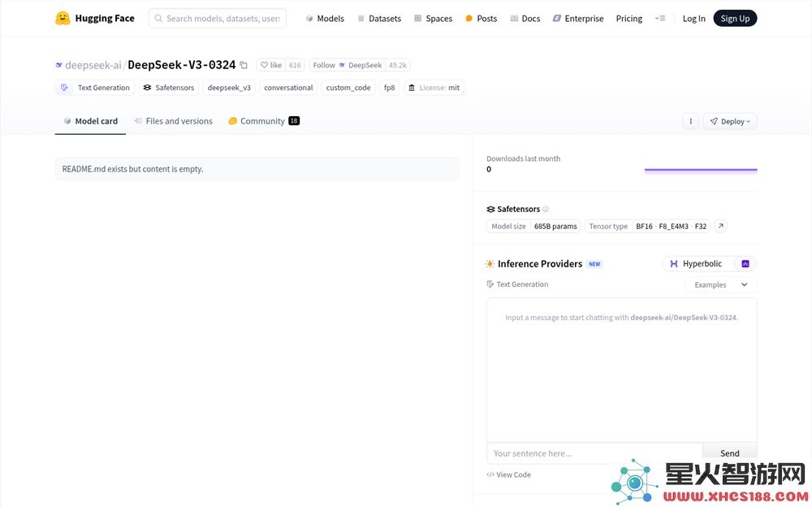Click the Safetensors info icon
The image size is (812, 507).
[x=546, y=210]
